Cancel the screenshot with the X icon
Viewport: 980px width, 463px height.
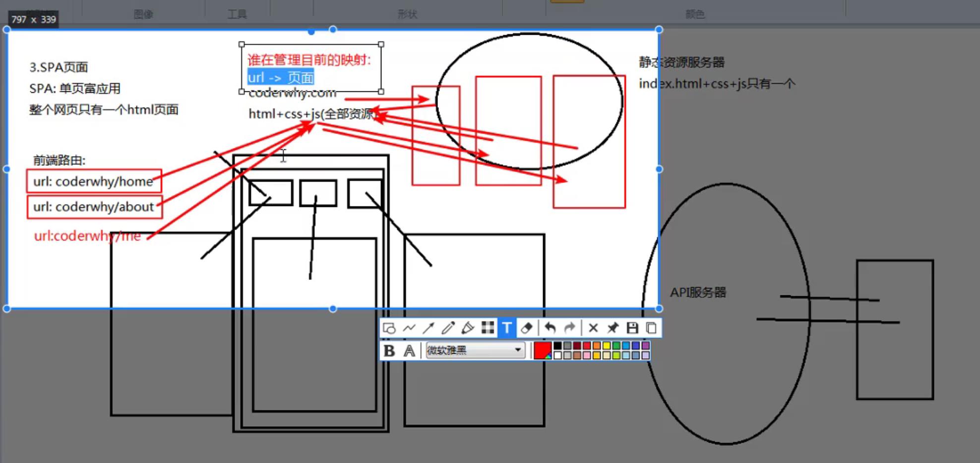pyautogui.click(x=593, y=328)
